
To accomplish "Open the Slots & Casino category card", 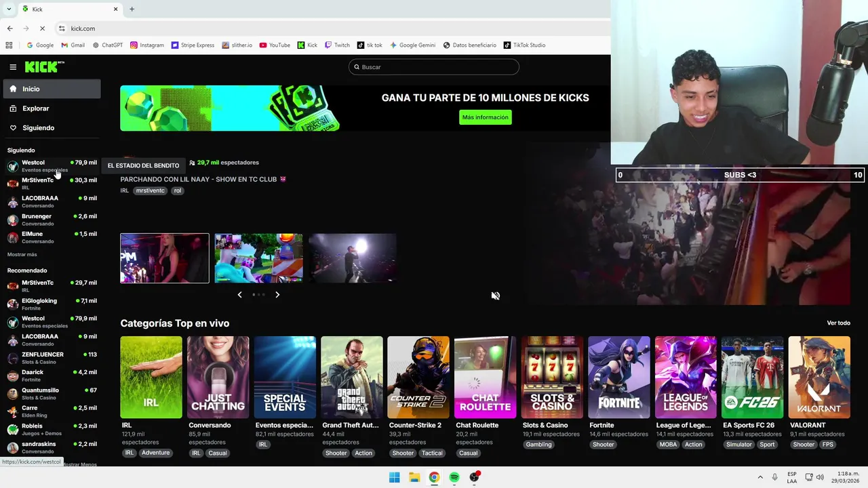I will 552,378.
